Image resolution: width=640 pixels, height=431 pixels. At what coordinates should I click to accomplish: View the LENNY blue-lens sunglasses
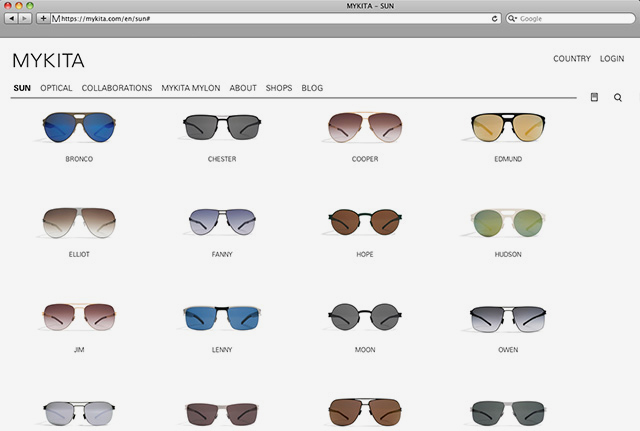(x=222, y=318)
